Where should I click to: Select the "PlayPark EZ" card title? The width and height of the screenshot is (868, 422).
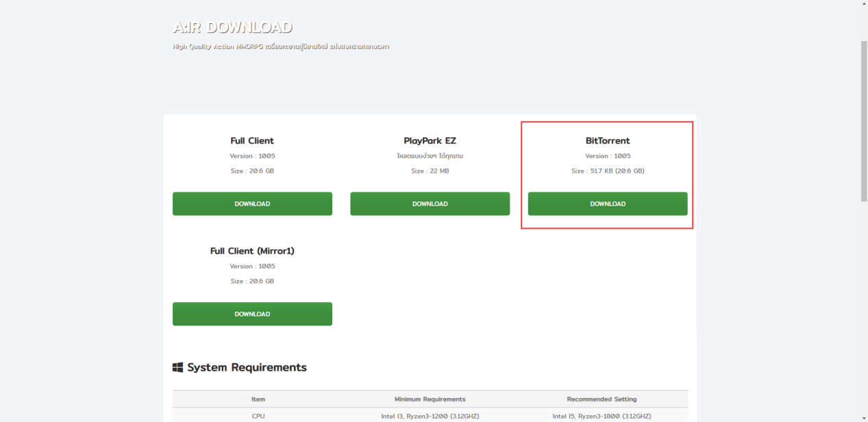tap(430, 140)
